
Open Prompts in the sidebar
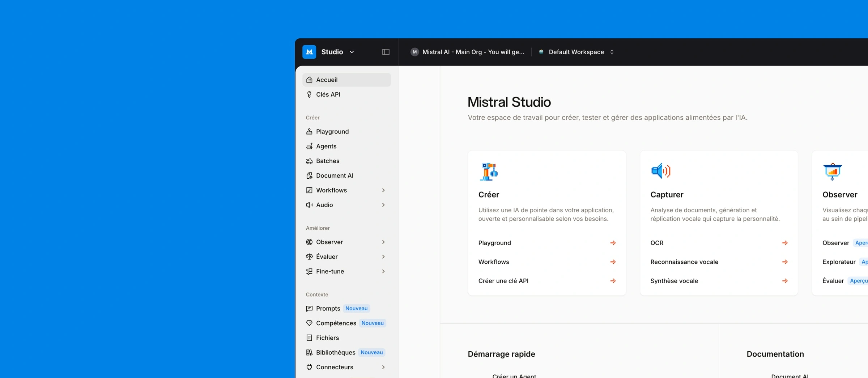coord(346,309)
